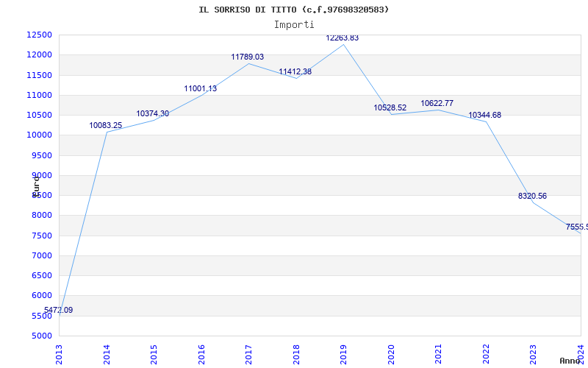Click the x-axis year 2016
588x368 pixels.
(x=201, y=355)
